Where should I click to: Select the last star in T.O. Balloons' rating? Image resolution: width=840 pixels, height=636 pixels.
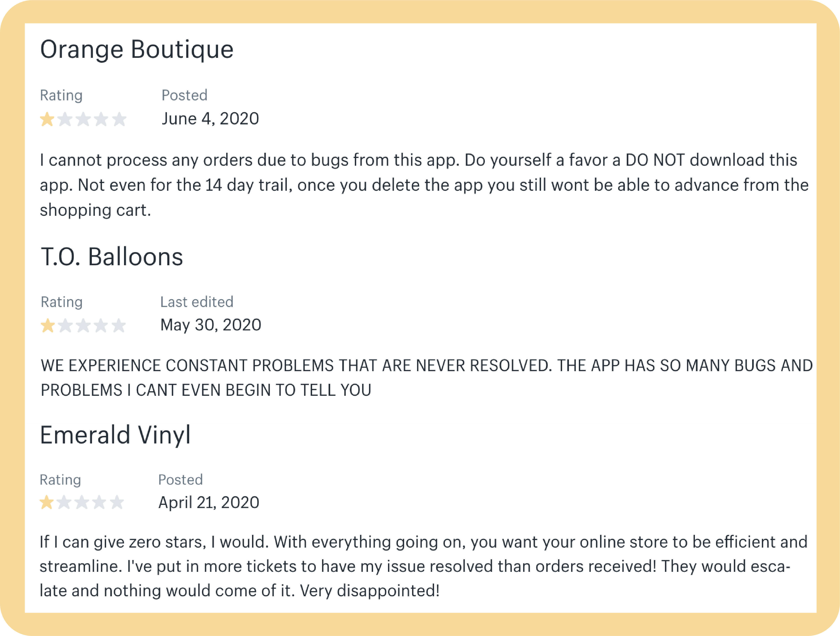[119, 326]
